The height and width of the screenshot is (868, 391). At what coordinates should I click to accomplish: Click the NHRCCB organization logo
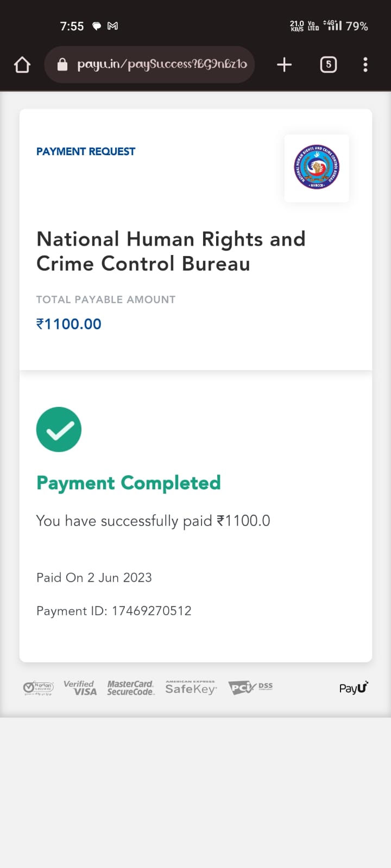click(317, 167)
